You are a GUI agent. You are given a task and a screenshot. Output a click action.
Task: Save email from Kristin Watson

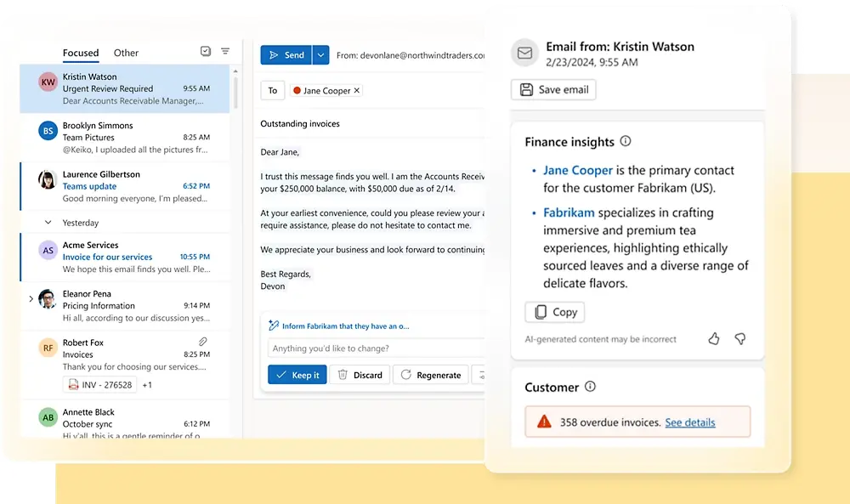tap(553, 89)
